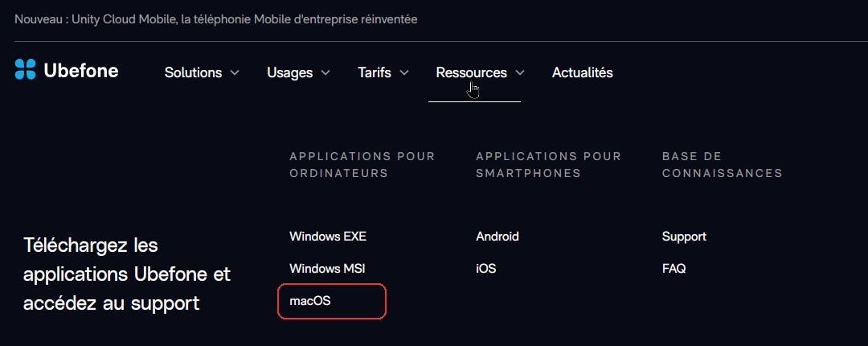868x346 pixels.
Task: Open the FAQ link
Action: pyautogui.click(x=674, y=269)
